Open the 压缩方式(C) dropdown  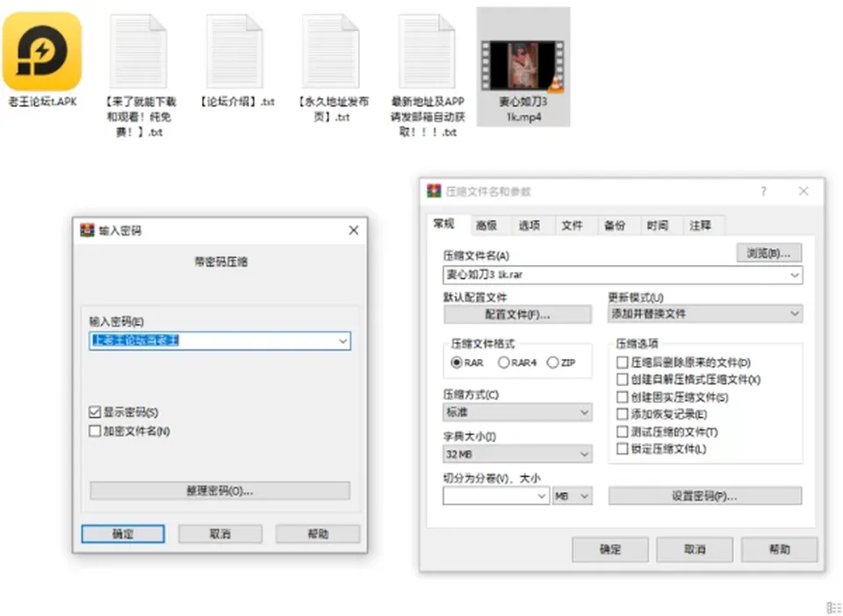tap(517, 412)
